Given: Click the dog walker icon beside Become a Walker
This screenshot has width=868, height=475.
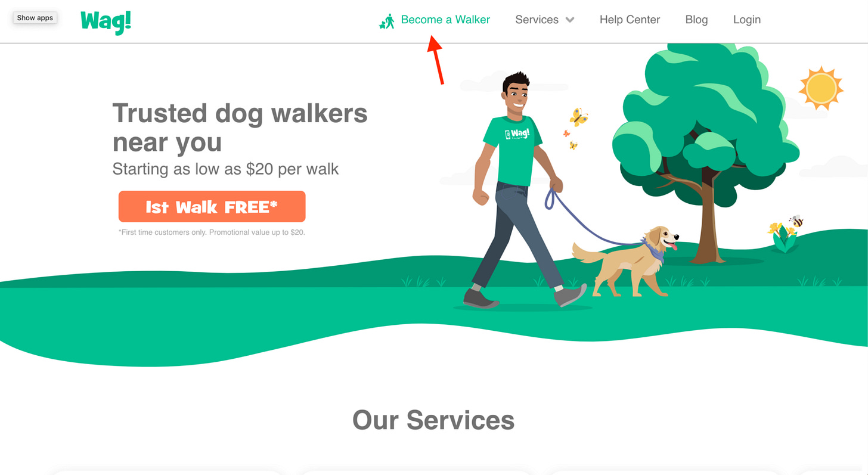Looking at the screenshot, I should point(387,21).
